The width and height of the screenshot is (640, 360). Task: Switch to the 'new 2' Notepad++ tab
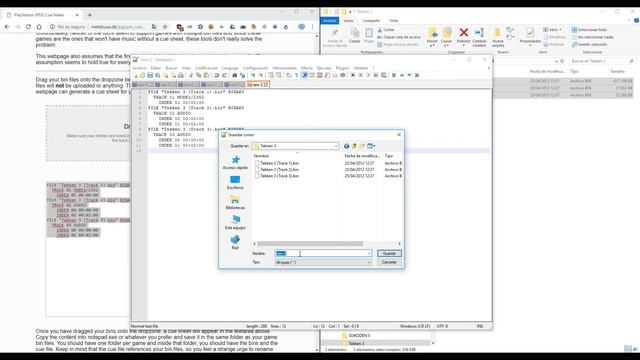point(257,84)
